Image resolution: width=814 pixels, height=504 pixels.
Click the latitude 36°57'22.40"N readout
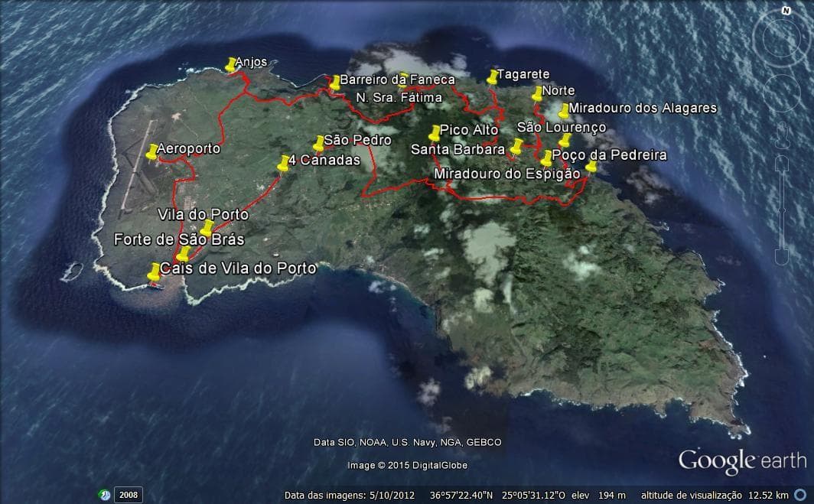click(x=461, y=495)
